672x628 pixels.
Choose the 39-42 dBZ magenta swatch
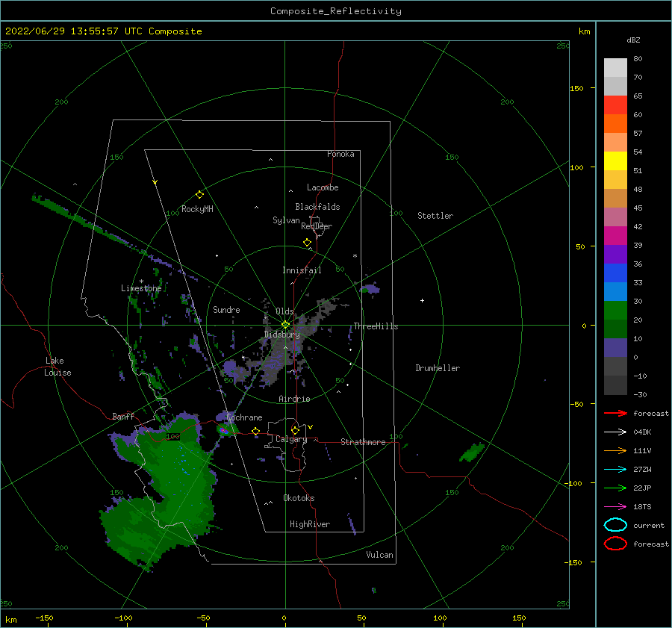(615, 235)
